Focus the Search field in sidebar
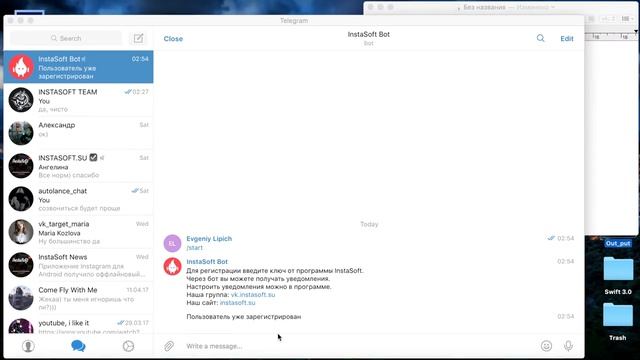 66,38
